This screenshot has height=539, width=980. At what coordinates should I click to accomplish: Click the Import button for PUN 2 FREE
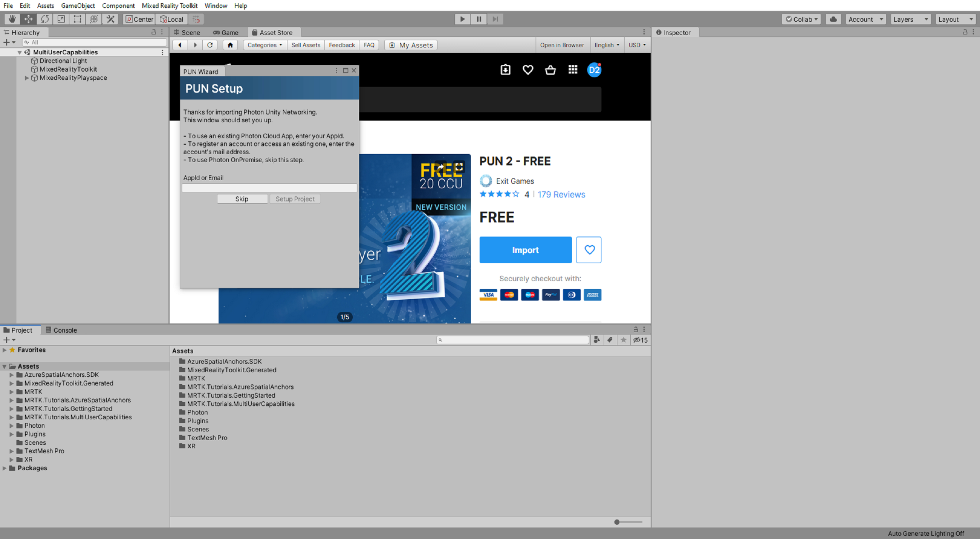point(525,250)
